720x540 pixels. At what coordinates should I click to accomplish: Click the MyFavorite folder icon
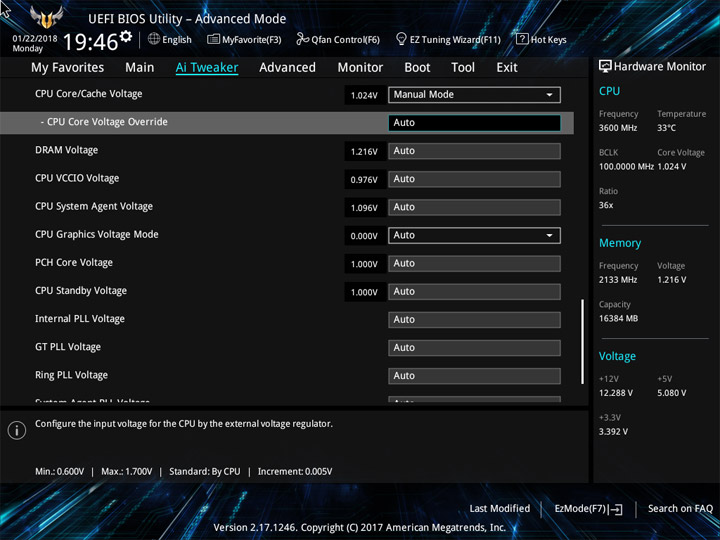(213, 39)
